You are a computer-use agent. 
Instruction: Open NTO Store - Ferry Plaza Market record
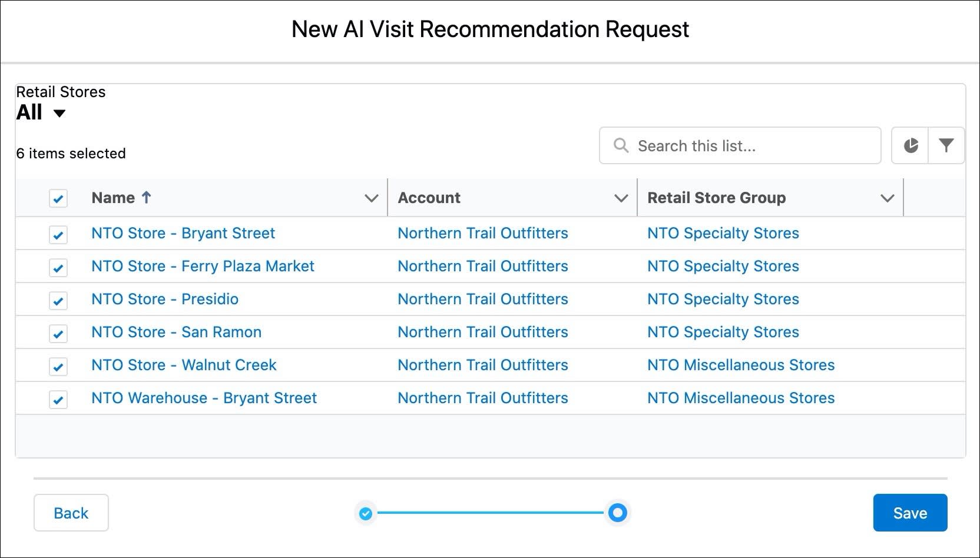tap(203, 266)
